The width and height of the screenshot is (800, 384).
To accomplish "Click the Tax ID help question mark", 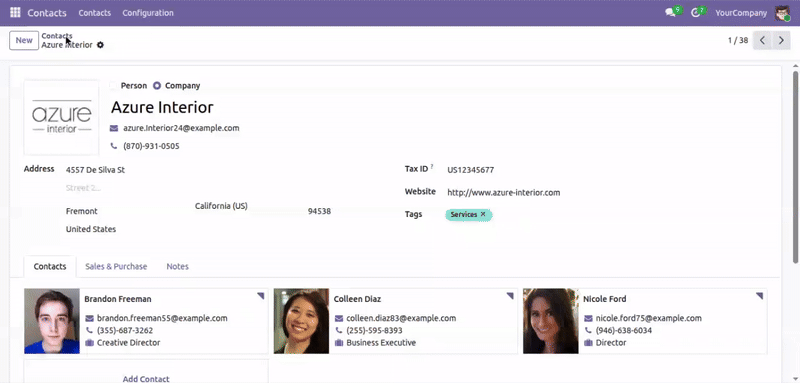I will pos(432,167).
